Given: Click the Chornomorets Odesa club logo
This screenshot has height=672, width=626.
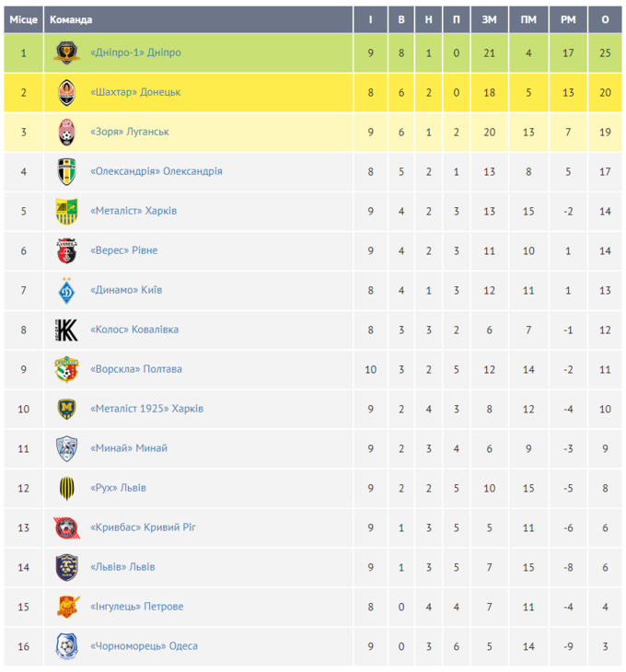Looking at the screenshot, I should 67,646.
